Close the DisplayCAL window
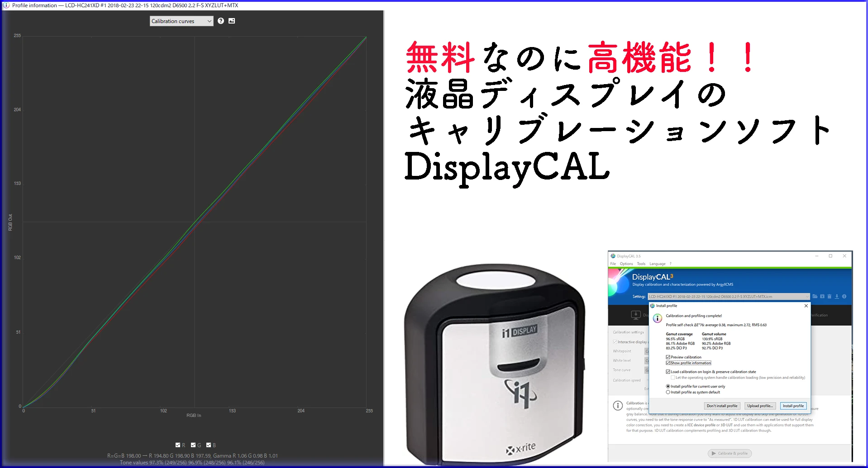The height and width of the screenshot is (468, 868). tap(844, 256)
